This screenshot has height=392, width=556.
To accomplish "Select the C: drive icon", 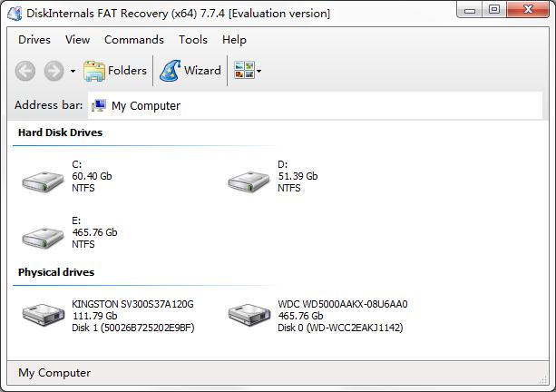I will 43,181.
